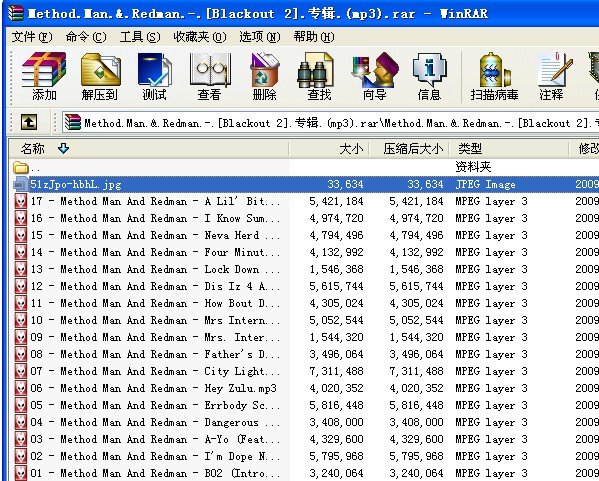
Task: Click the mp3 icon for track 09
Action: point(21,337)
